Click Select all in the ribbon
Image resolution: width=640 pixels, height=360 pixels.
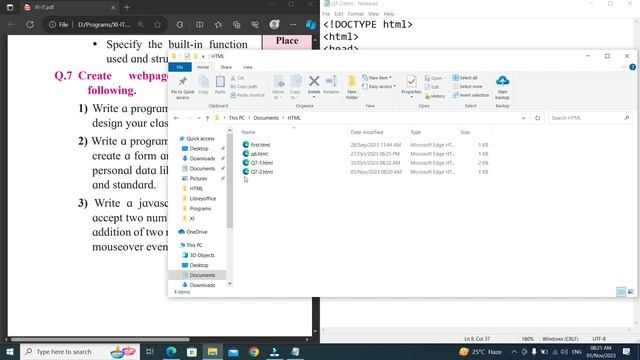(464, 78)
